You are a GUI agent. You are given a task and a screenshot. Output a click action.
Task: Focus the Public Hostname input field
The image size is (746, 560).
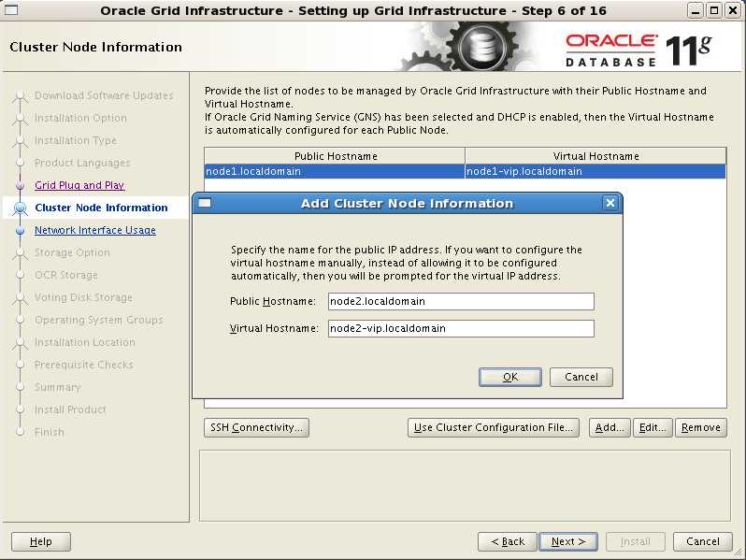point(461,301)
